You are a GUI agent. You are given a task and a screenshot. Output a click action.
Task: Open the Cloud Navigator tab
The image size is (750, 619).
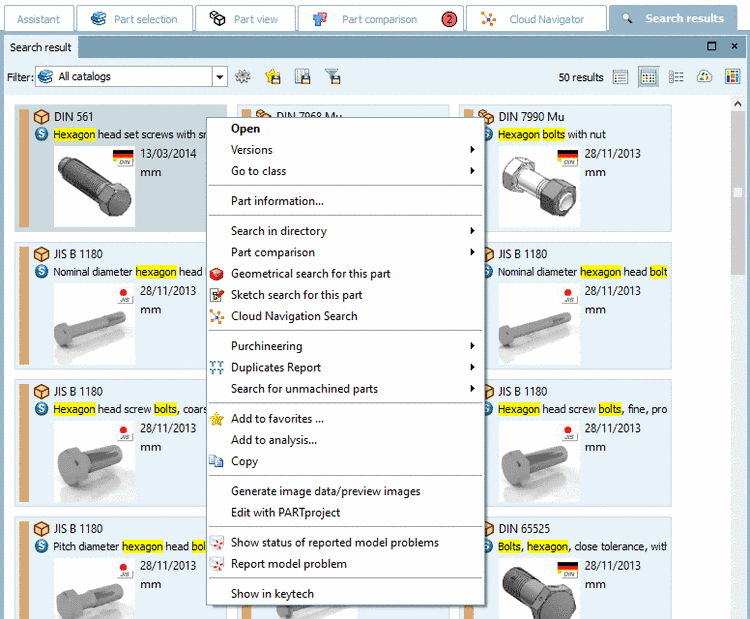click(536, 19)
